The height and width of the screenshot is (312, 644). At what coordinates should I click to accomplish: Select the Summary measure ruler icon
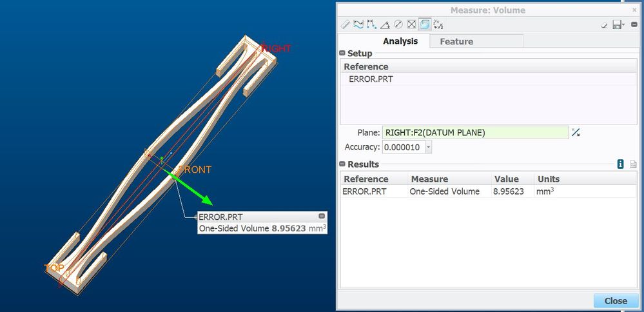[x=346, y=24]
